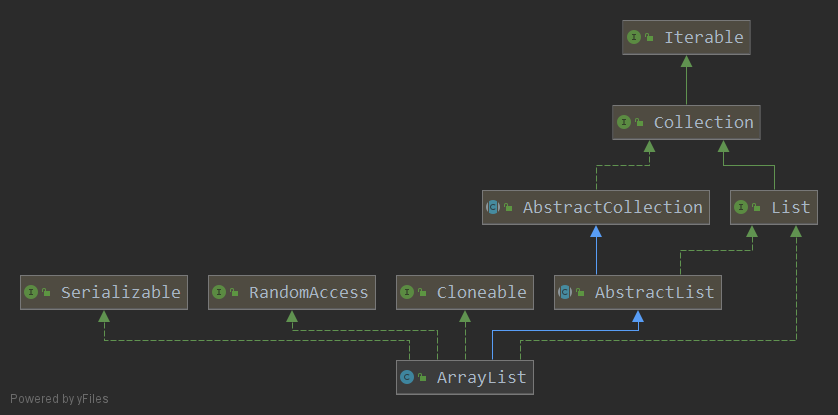Select the AbstractList label text
Screen dimensions: 838x415
coord(654,293)
